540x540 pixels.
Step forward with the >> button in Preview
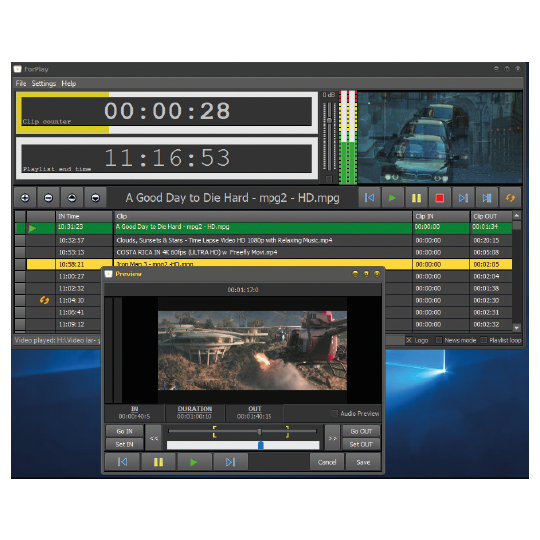(332, 438)
